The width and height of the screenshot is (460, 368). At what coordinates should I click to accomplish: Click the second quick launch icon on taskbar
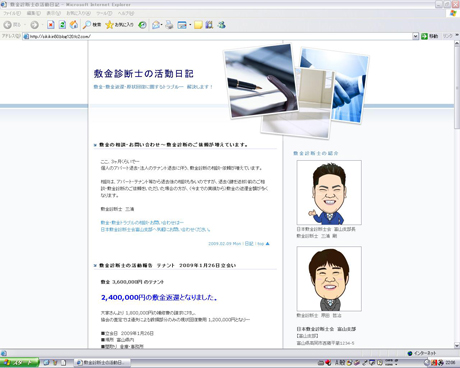pos(55,362)
